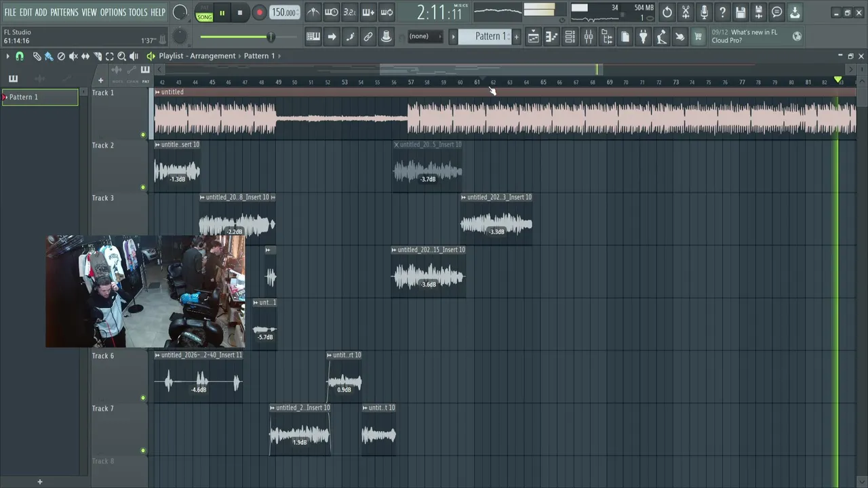Image resolution: width=868 pixels, height=488 pixels.
Task: Open the tempo tapper icon
Action: (661, 37)
